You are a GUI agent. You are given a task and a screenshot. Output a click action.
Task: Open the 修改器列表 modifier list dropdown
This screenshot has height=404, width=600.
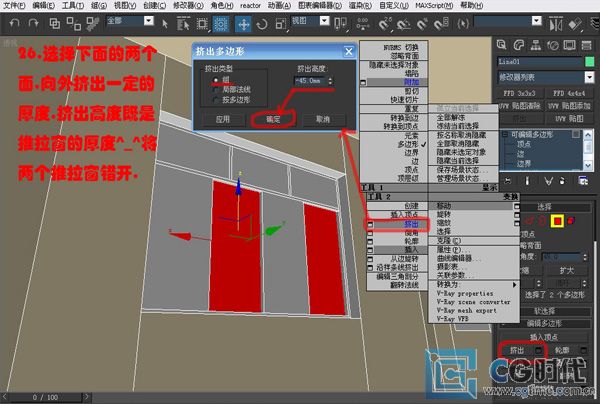(589, 78)
